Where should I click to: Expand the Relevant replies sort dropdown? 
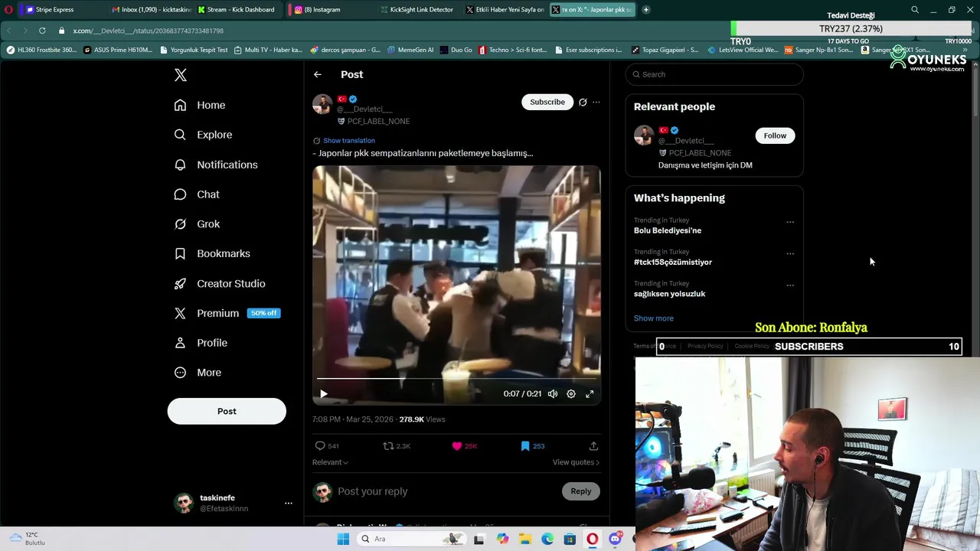click(x=330, y=462)
